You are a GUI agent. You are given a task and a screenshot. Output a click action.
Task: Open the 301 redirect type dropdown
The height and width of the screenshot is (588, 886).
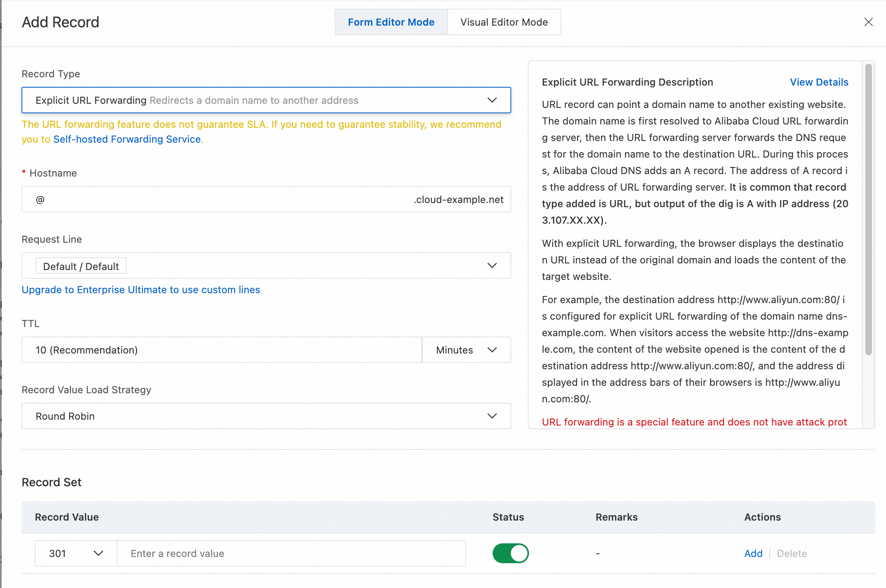point(76,554)
